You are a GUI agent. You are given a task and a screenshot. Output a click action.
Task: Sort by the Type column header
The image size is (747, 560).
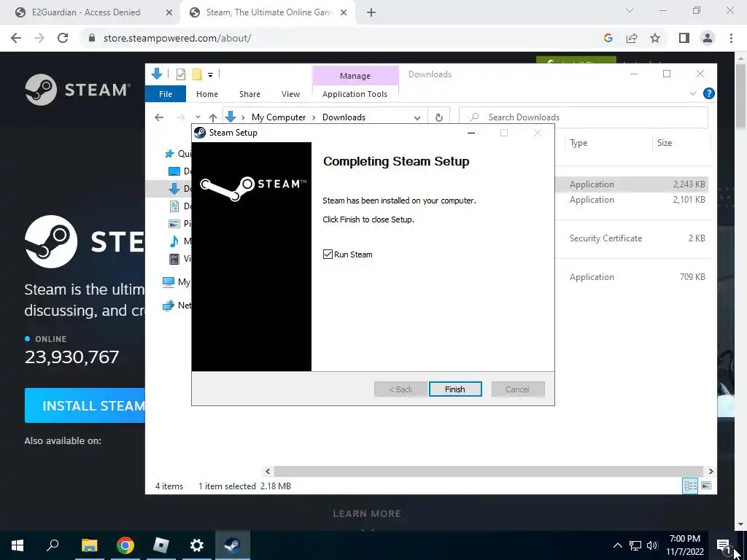coord(578,143)
